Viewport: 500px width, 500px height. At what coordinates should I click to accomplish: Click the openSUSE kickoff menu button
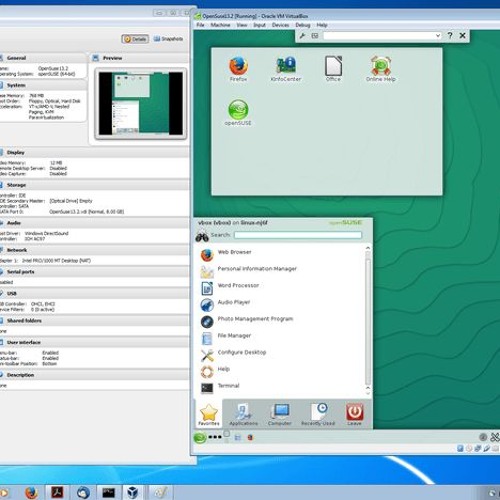(x=200, y=437)
